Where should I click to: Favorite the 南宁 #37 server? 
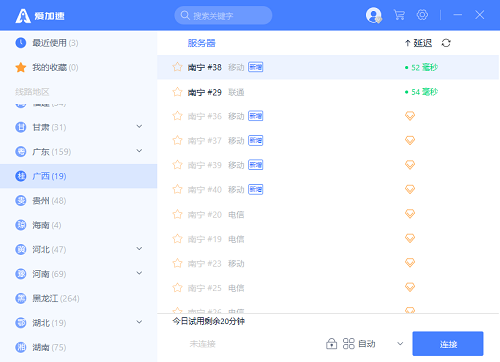[177, 140]
